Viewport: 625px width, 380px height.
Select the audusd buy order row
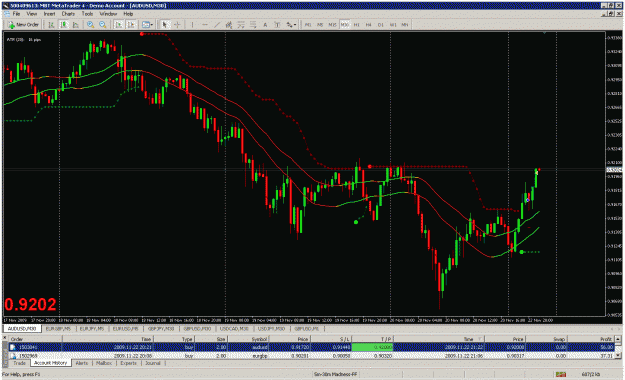click(x=311, y=347)
